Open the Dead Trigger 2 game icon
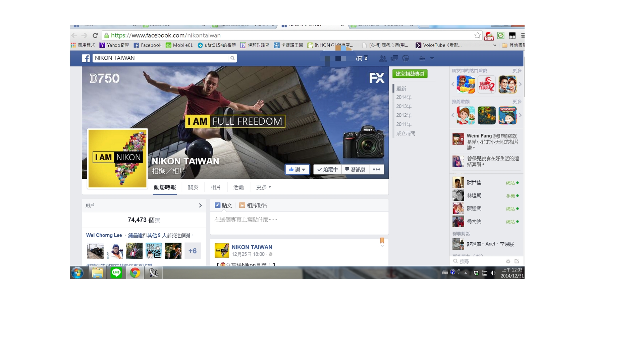The image size is (644, 362). (x=487, y=84)
